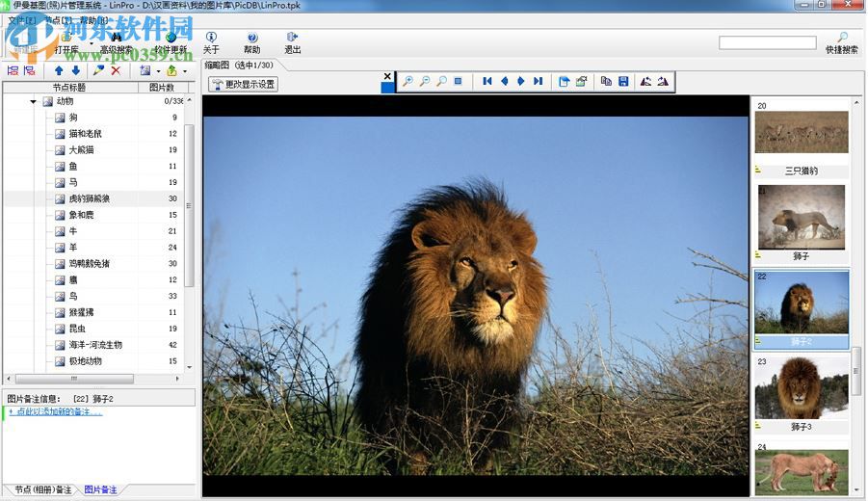Click the quick search input field
The height and width of the screenshot is (501, 868).
(767, 43)
